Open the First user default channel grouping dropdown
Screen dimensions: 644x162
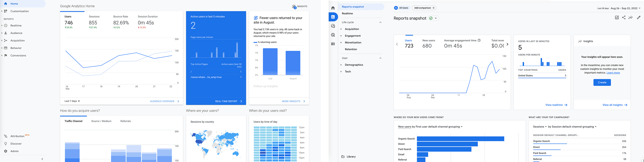439,127
